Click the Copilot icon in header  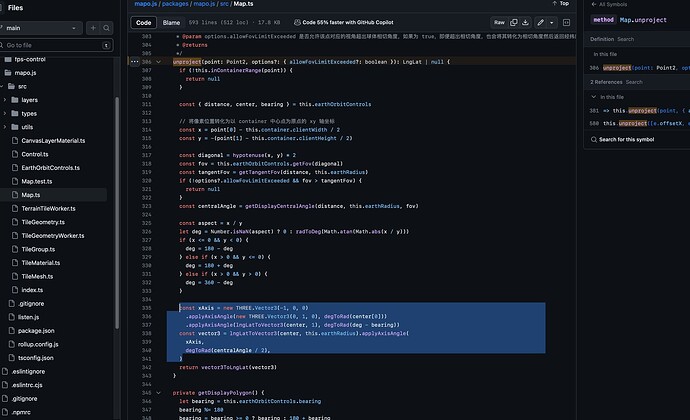coord(297,22)
